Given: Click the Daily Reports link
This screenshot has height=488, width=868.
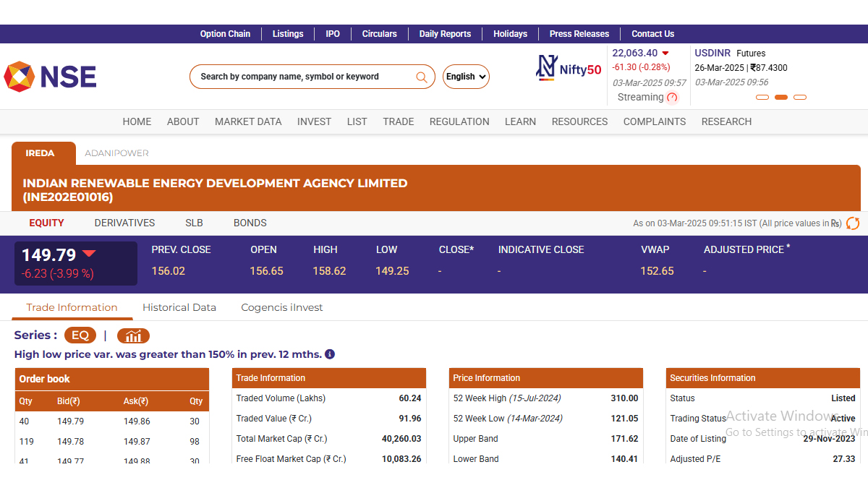Looking at the screenshot, I should coord(445,34).
